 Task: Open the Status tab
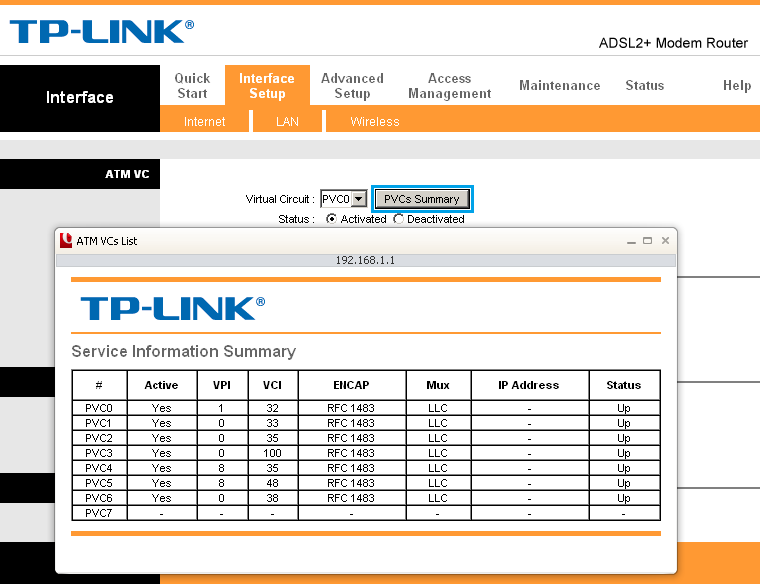point(645,86)
